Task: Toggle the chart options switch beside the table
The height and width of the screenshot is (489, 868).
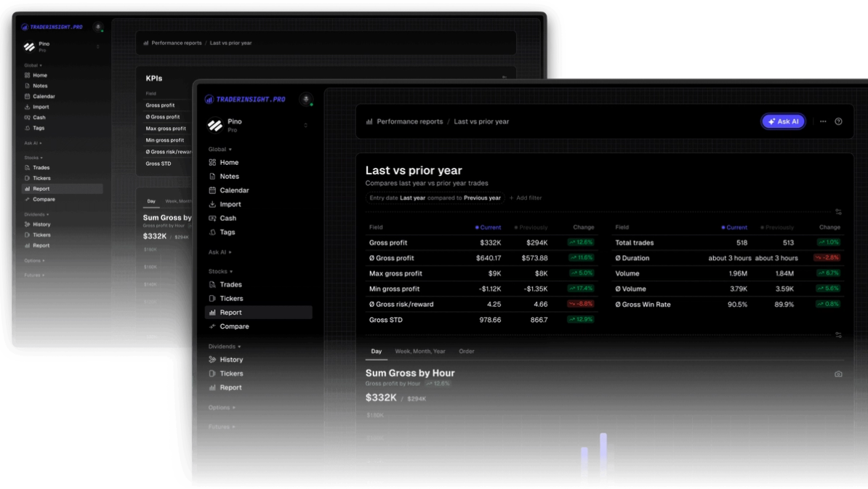Action: tap(837, 211)
